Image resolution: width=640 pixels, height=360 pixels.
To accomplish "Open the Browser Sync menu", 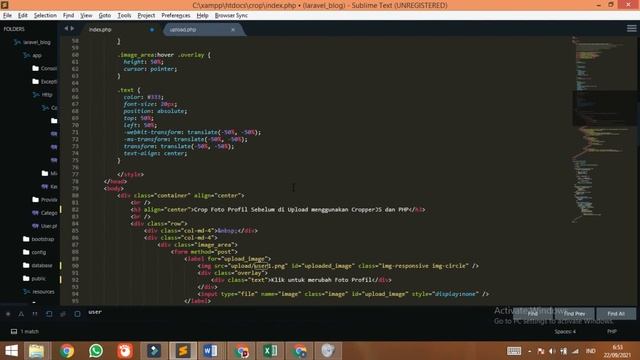I will pyautogui.click(x=231, y=16).
